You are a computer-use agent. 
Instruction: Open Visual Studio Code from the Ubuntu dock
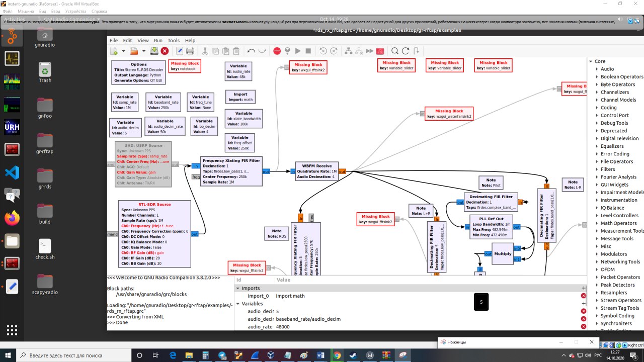[x=12, y=172]
